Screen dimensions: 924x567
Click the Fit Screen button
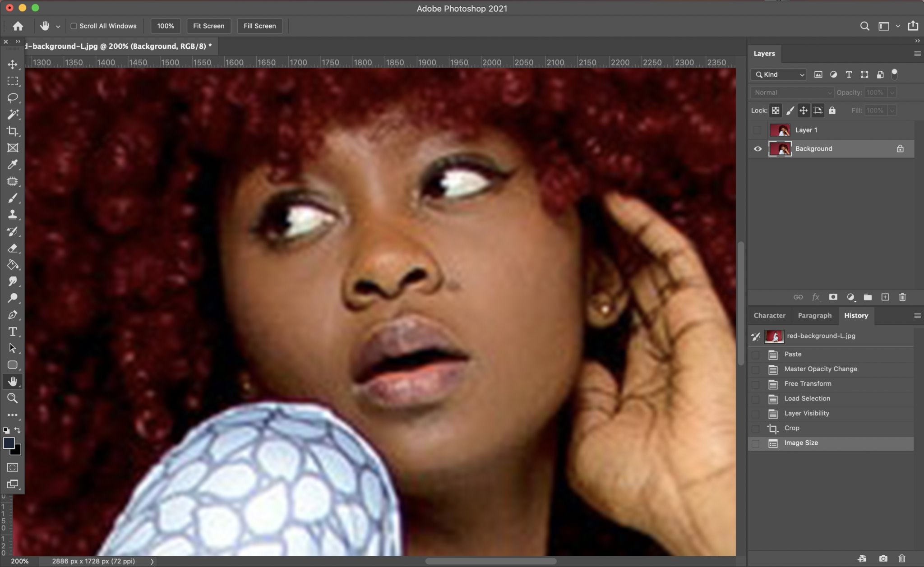coord(208,26)
